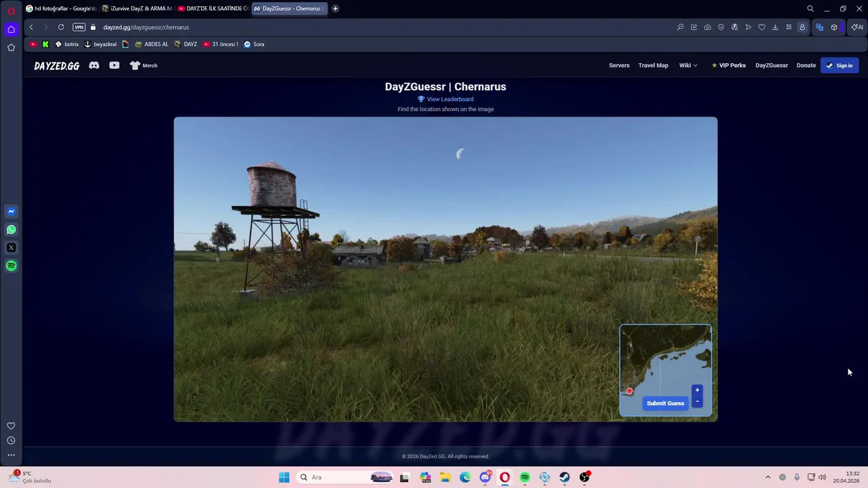Open DayZGuessr nav link
868x488 pixels.
click(x=772, y=65)
